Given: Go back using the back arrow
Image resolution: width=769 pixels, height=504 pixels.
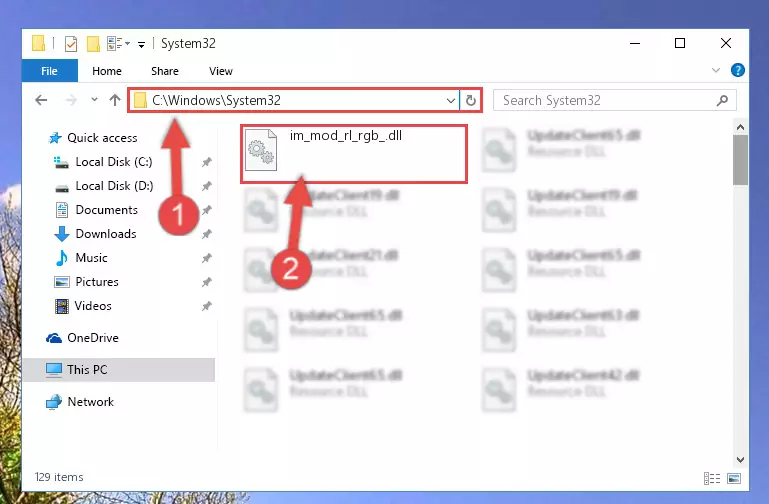Looking at the screenshot, I should [41, 101].
